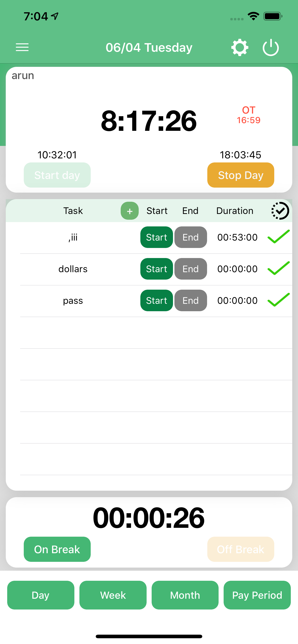
Task: Open the Week view tab
Action: tap(113, 595)
